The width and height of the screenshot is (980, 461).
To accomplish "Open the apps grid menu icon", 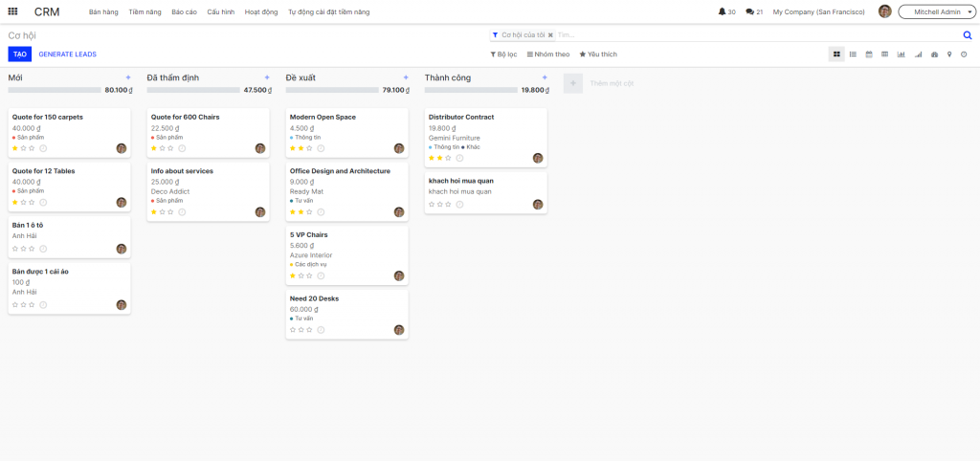I will pos(12,11).
